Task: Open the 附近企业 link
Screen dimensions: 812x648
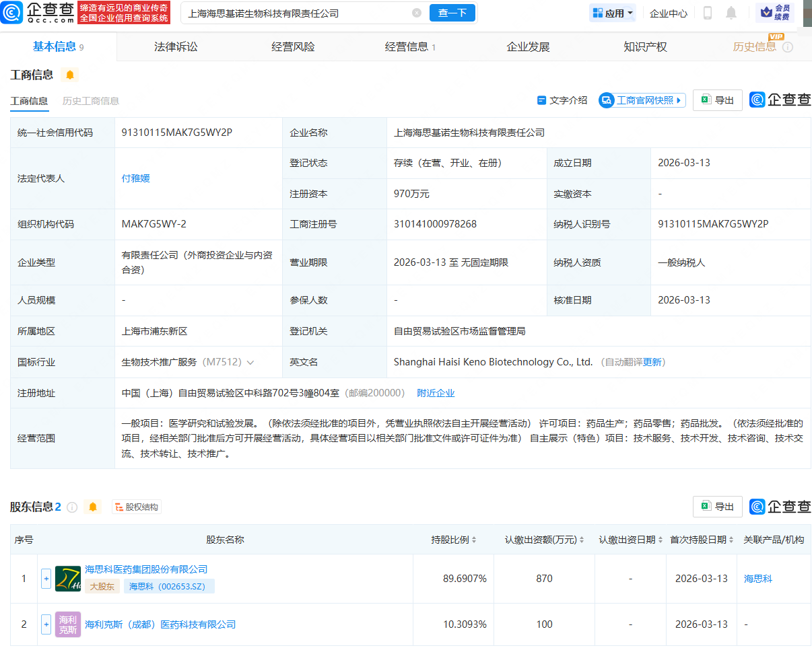Action: [x=435, y=392]
